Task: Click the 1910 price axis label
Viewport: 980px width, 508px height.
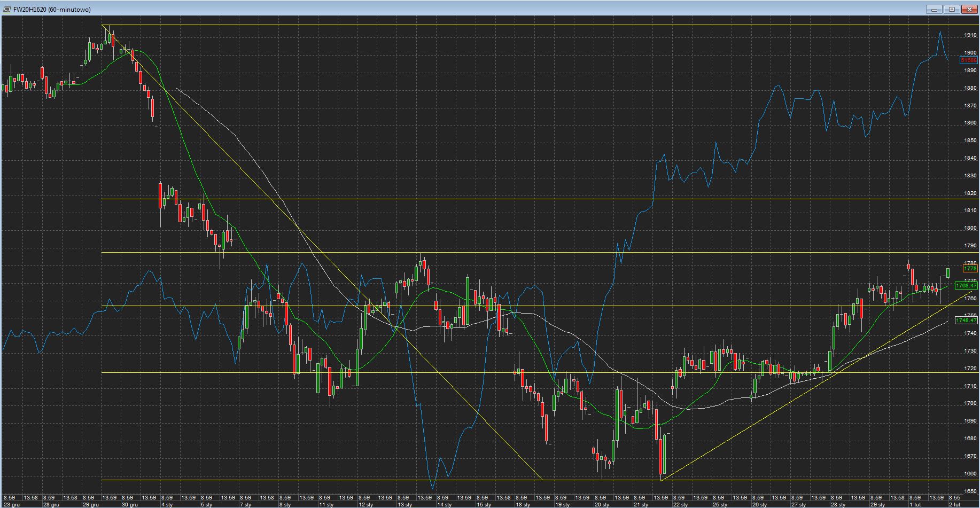Action: (970, 35)
